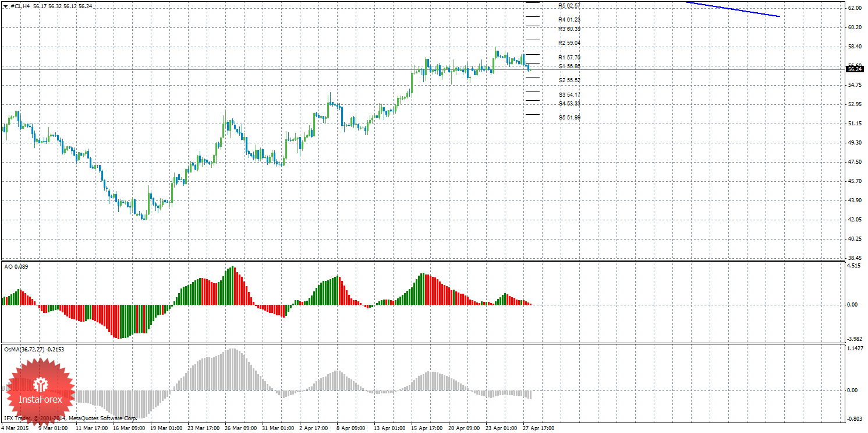Select -3.982 on the AO scale
Image resolution: width=868 pixels, height=433 pixels.
[854, 339]
